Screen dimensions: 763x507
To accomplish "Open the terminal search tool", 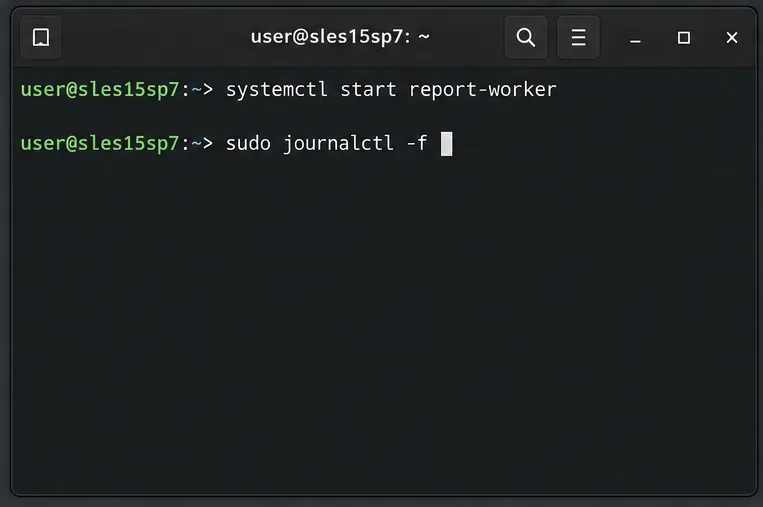I will pyautogui.click(x=526, y=37).
